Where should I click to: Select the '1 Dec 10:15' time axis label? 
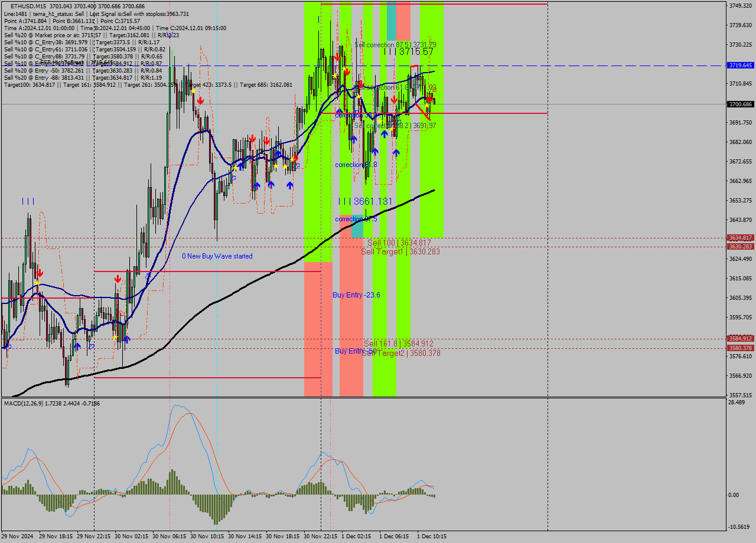pyautogui.click(x=432, y=537)
